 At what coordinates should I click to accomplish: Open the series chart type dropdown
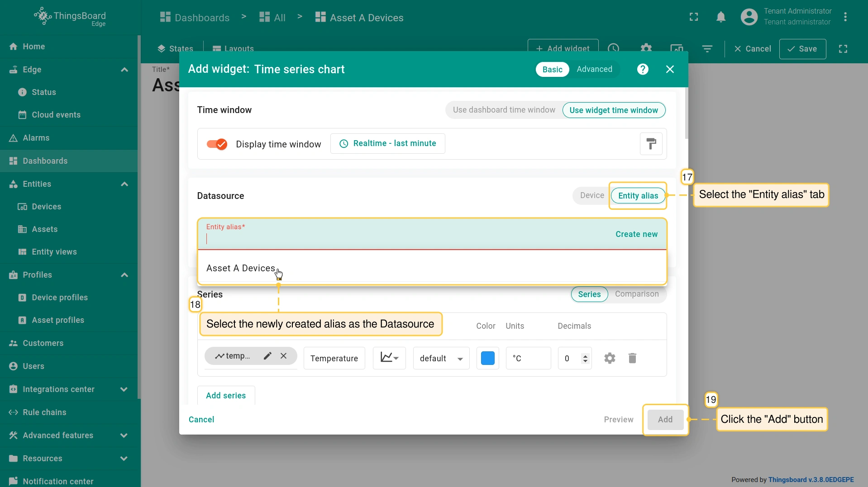point(389,358)
